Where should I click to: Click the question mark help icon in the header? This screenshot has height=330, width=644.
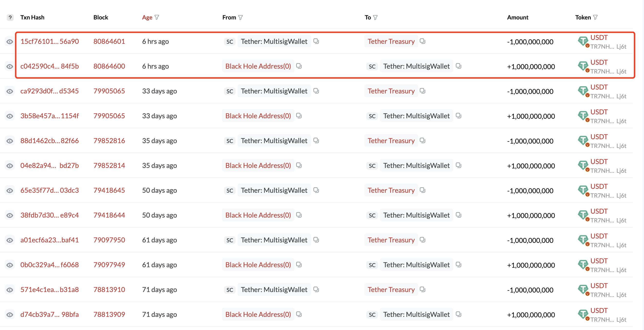(10, 18)
